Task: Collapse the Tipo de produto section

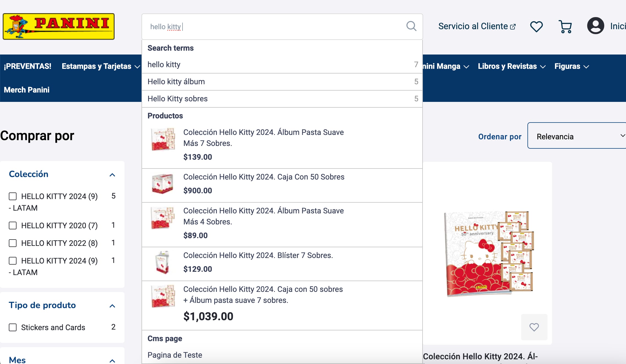Action: (x=112, y=306)
